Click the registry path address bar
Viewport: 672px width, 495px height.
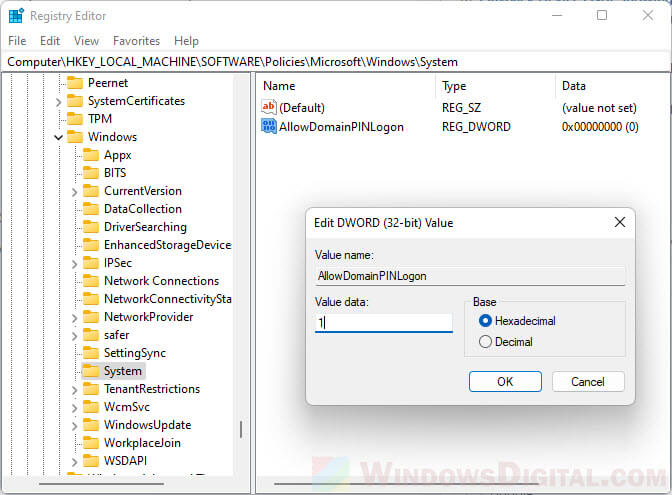(x=336, y=62)
